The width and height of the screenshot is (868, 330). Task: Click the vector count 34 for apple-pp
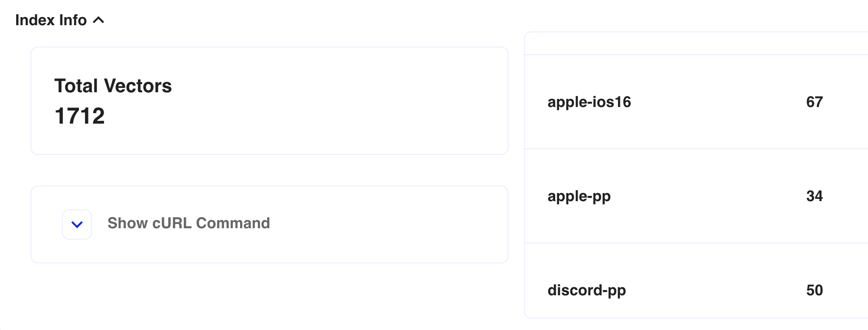[x=814, y=196]
